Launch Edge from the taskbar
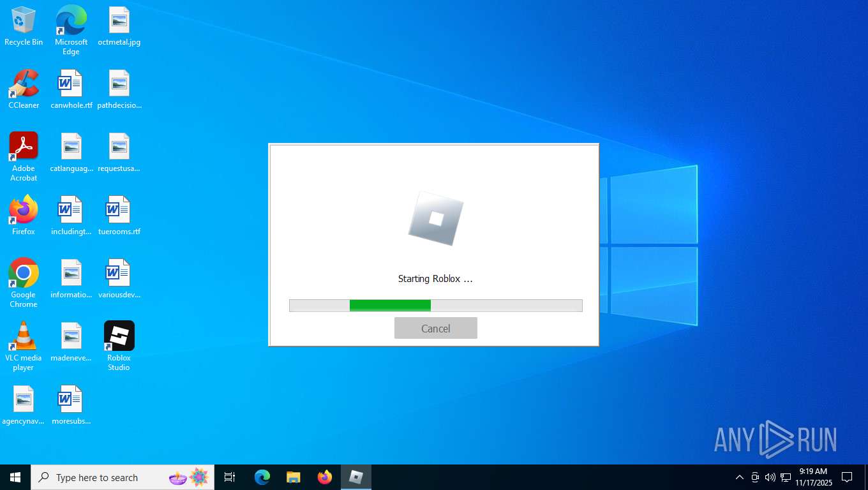Image resolution: width=868 pixels, height=490 pixels. (262, 477)
